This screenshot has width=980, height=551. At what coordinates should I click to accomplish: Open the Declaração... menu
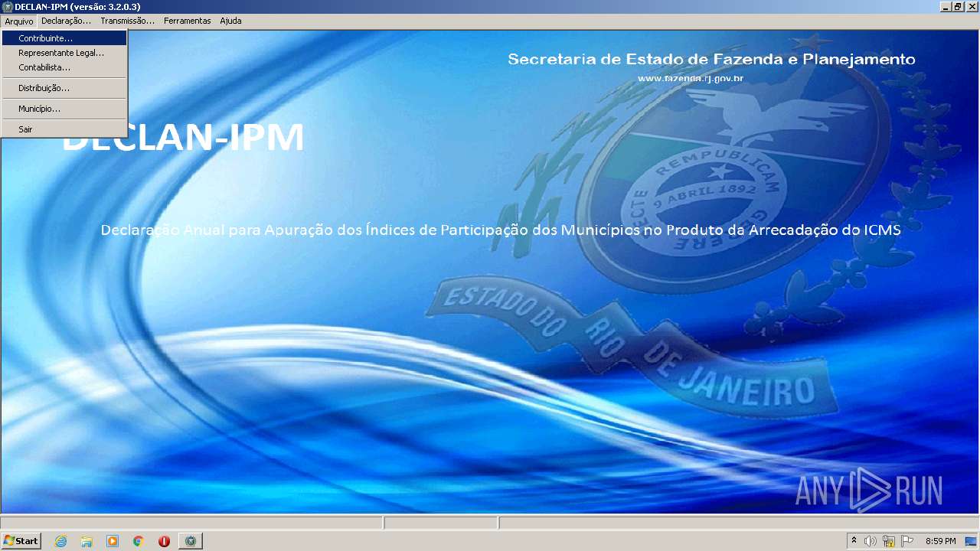point(66,21)
